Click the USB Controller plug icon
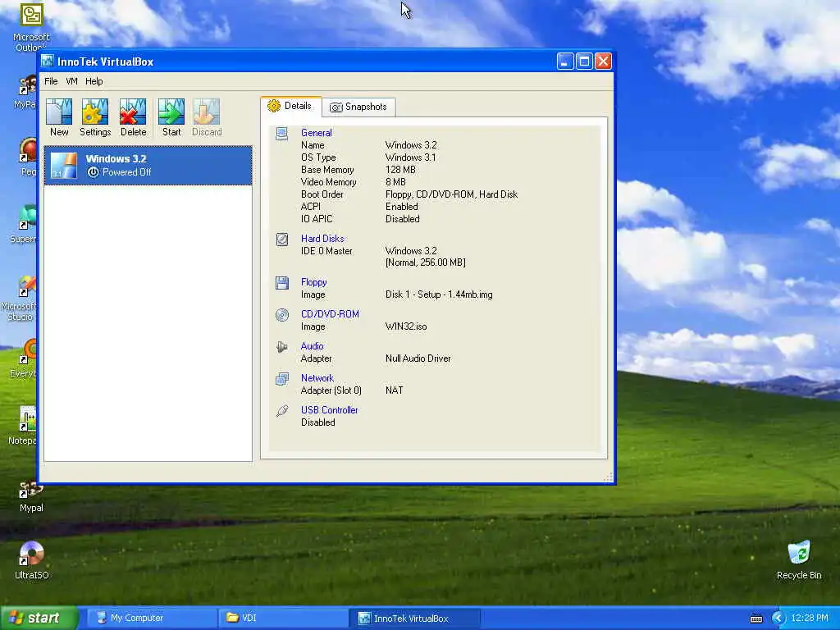Viewport: 840px width, 630px height. [282, 411]
